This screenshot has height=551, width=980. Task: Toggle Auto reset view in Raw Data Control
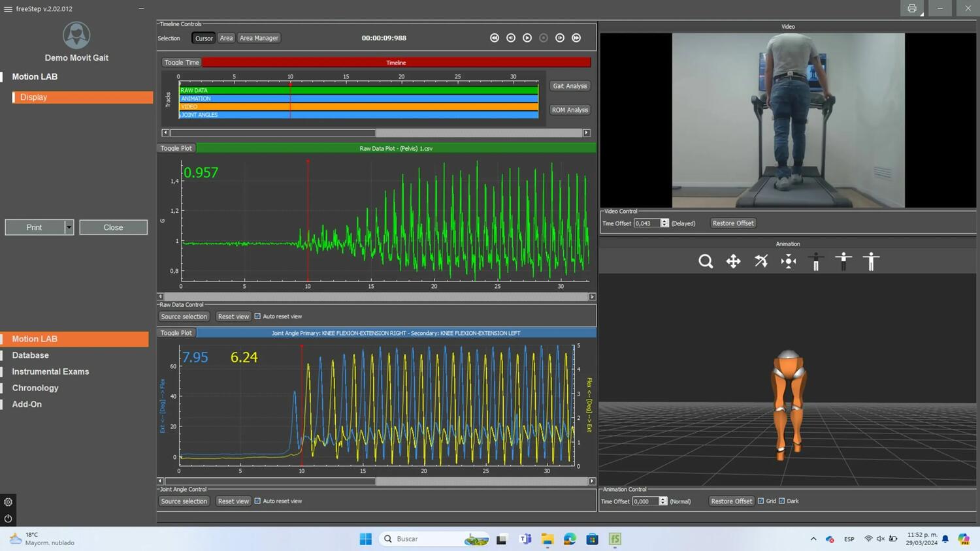click(257, 317)
